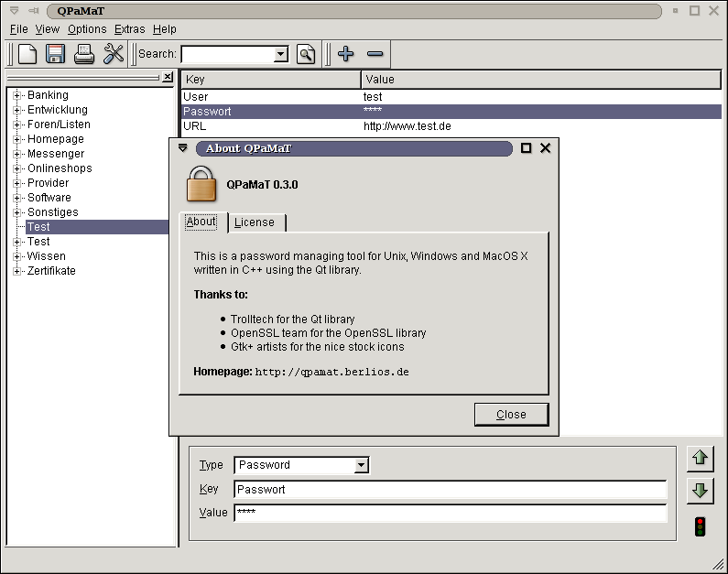
Task: Click the pin icon in the main title bar
Action: tap(34, 10)
